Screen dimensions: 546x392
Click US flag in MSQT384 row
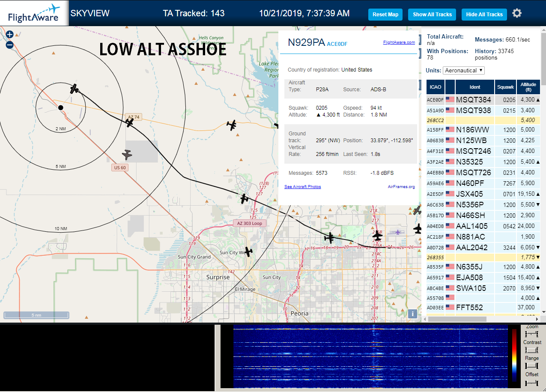coord(450,100)
